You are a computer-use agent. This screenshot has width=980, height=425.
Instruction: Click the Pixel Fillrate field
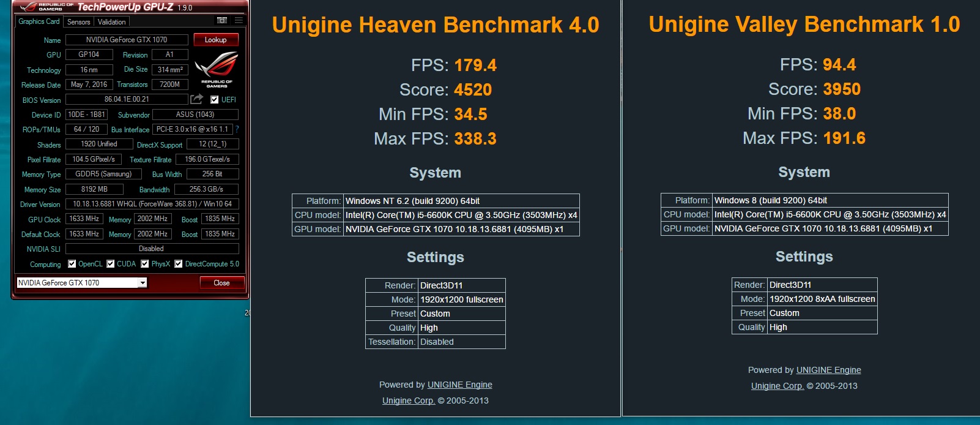pyautogui.click(x=94, y=159)
